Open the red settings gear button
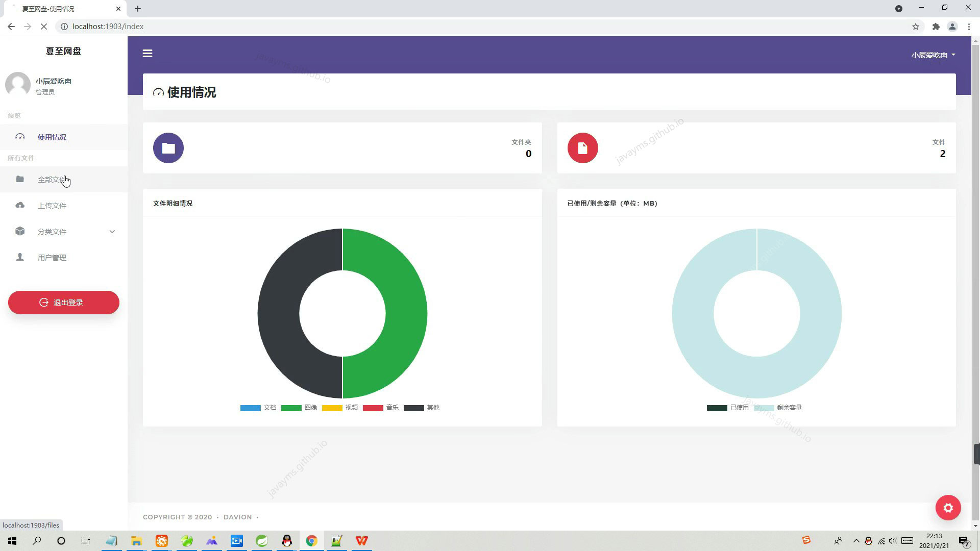The height and width of the screenshot is (551, 980). 948,508
